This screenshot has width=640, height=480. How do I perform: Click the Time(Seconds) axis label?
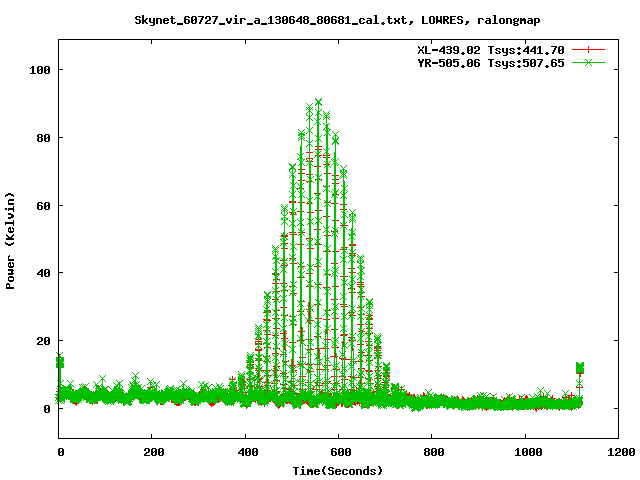[338, 471]
